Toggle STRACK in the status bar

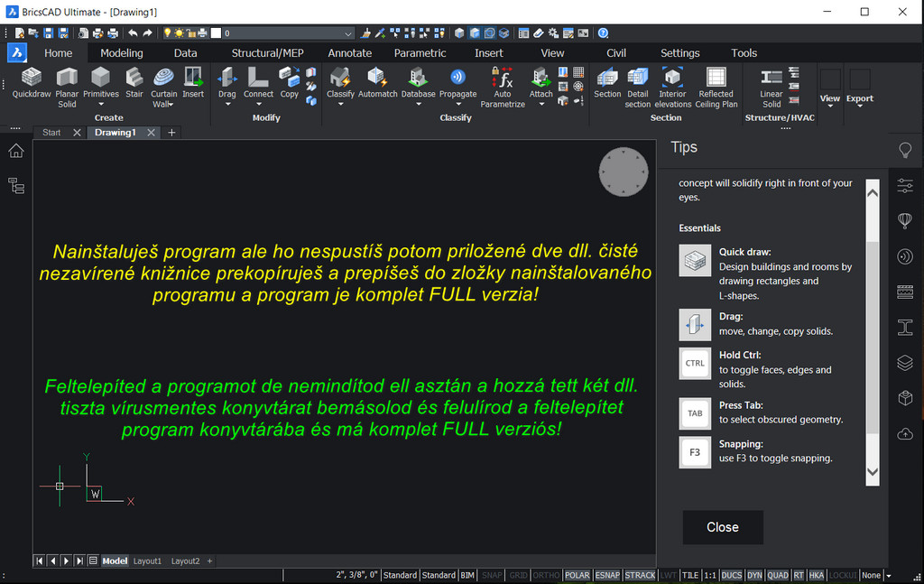[640, 575]
